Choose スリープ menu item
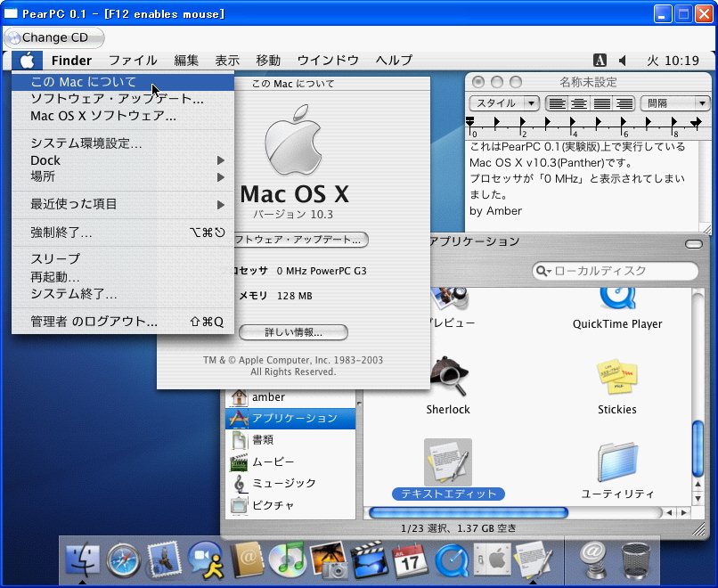718x588 pixels. point(123,259)
